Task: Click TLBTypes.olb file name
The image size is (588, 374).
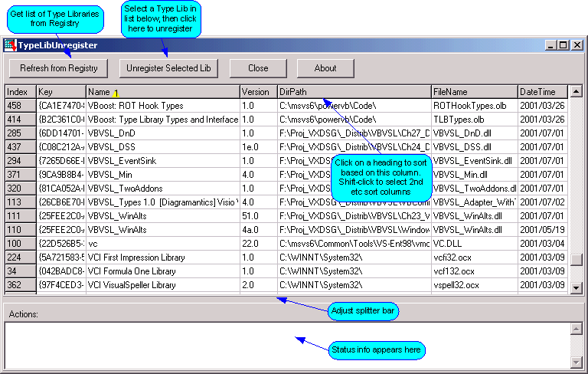Action: (x=475, y=120)
